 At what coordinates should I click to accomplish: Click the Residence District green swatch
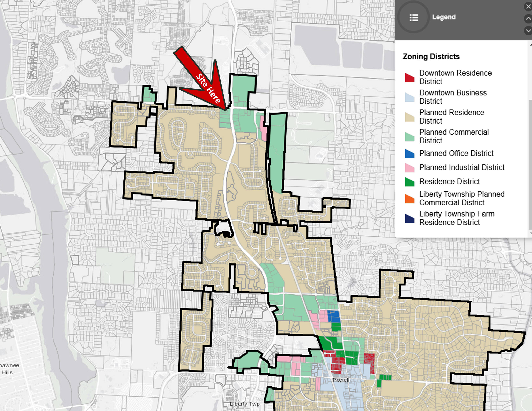pyautogui.click(x=409, y=182)
